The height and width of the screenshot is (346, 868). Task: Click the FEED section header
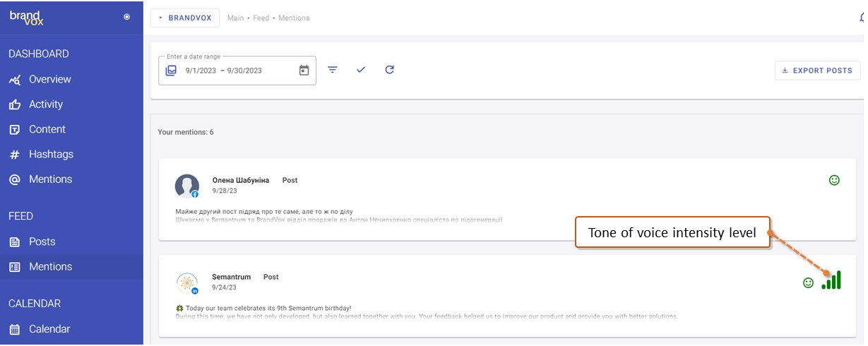click(21, 216)
